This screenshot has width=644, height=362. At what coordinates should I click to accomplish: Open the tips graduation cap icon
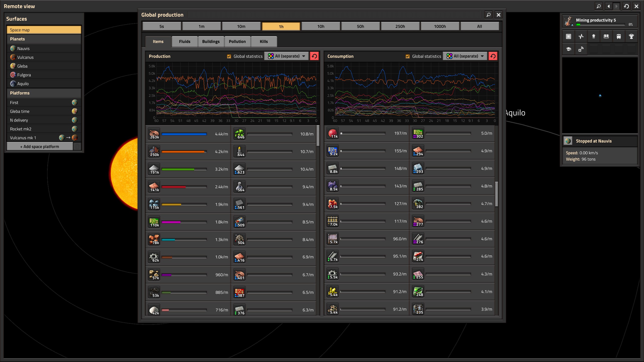(568, 49)
